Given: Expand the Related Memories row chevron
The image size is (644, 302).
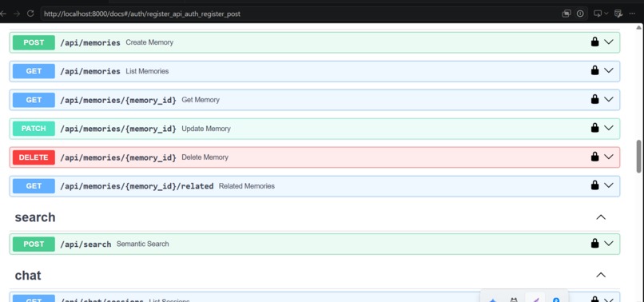Looking at the screenshot, I should click(609, 185).
